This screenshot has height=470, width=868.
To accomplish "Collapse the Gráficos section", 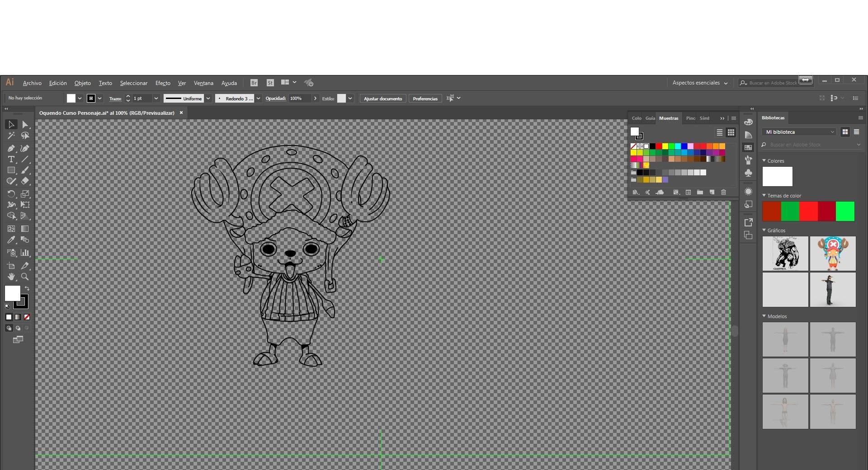I will click(764, 230).
